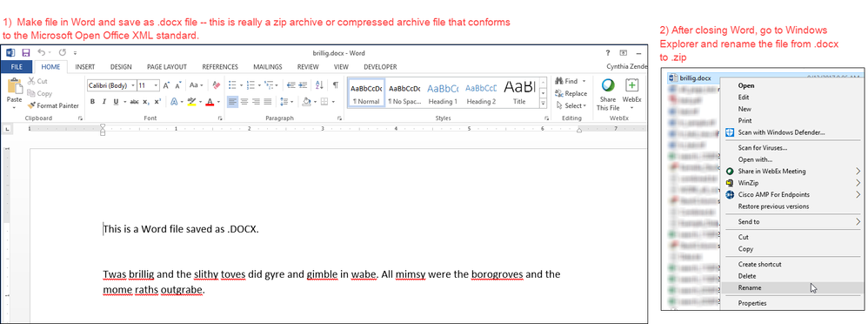Expand the WinZip submenu in context menu

point(858,183)
